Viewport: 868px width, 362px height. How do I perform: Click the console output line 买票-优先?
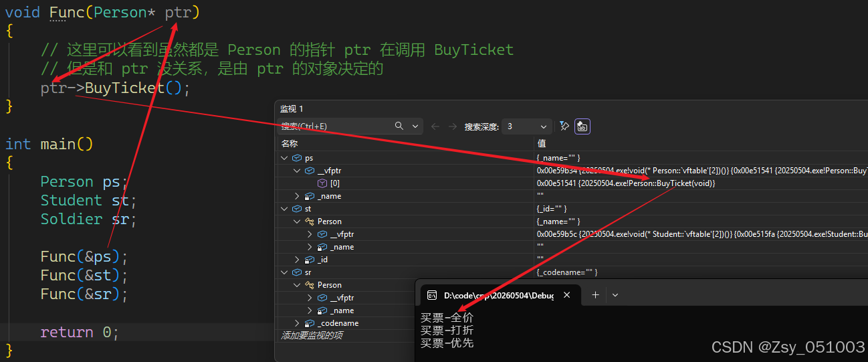pyautogui.click(x=447, y=343)
